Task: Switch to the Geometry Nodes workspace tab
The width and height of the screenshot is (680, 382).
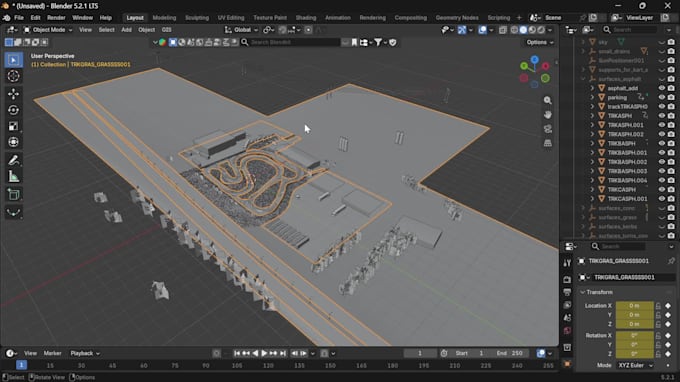Action: [x=457, y=18]
